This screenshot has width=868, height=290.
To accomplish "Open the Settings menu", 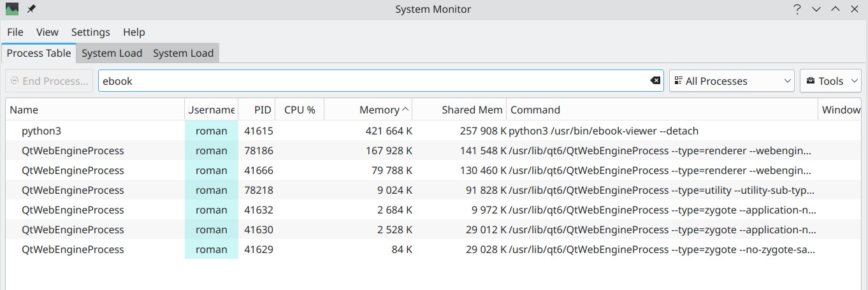I will 90,32.
